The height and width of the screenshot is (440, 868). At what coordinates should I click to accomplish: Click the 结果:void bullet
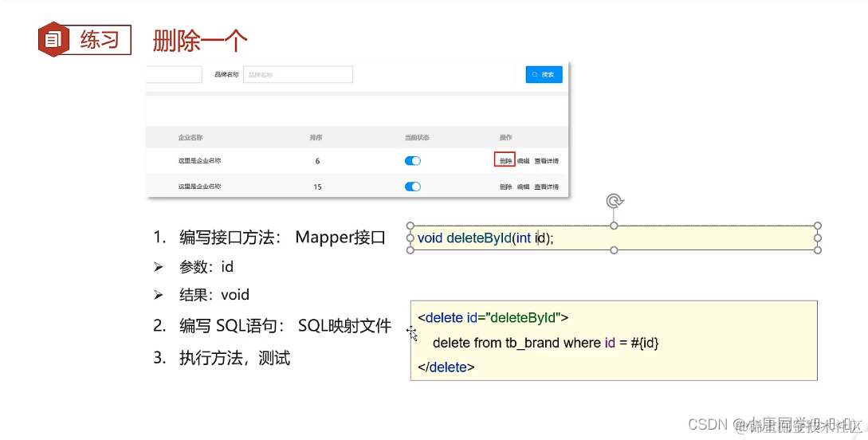(202, 294)
